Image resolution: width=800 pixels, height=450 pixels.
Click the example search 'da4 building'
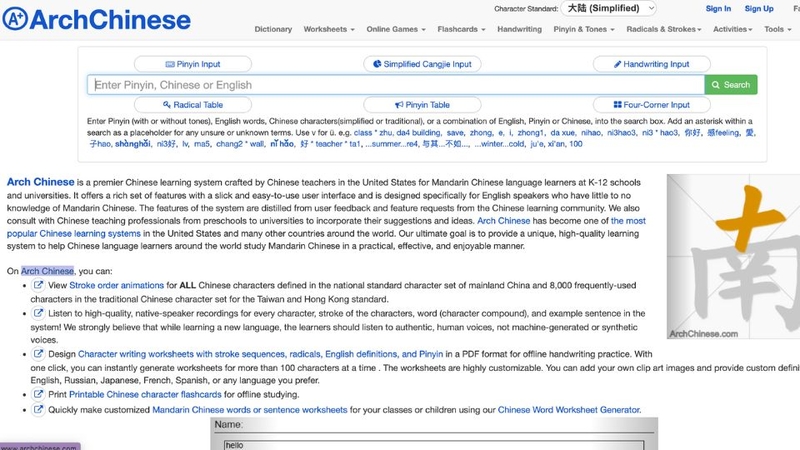418,133
